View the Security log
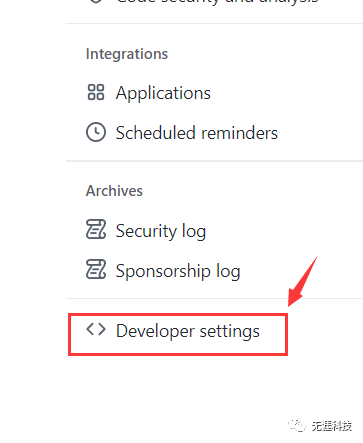This screenshot has width=363, height=443. [161, 231]
